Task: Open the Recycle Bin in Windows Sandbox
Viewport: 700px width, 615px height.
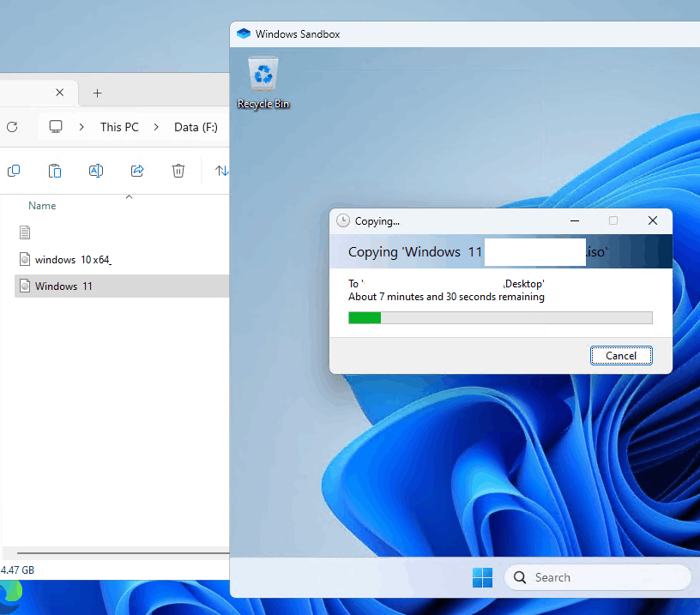Action: coord(263,83)
